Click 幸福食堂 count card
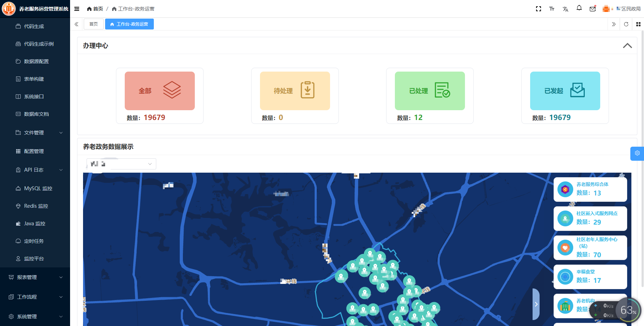644x326 pixels. [590, 277]
